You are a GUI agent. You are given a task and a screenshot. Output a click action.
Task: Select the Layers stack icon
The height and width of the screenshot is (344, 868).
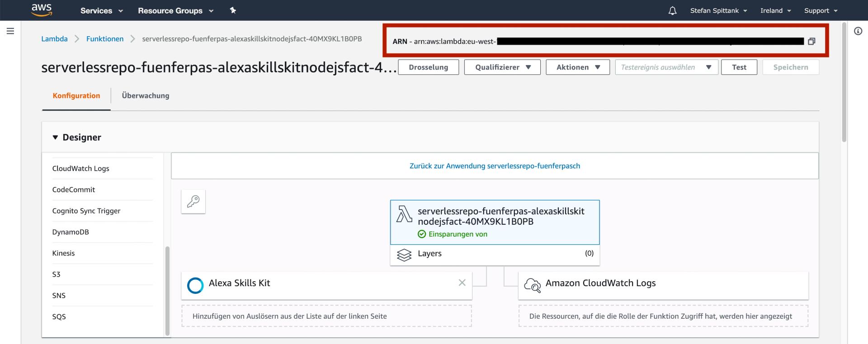coord(404,255)
